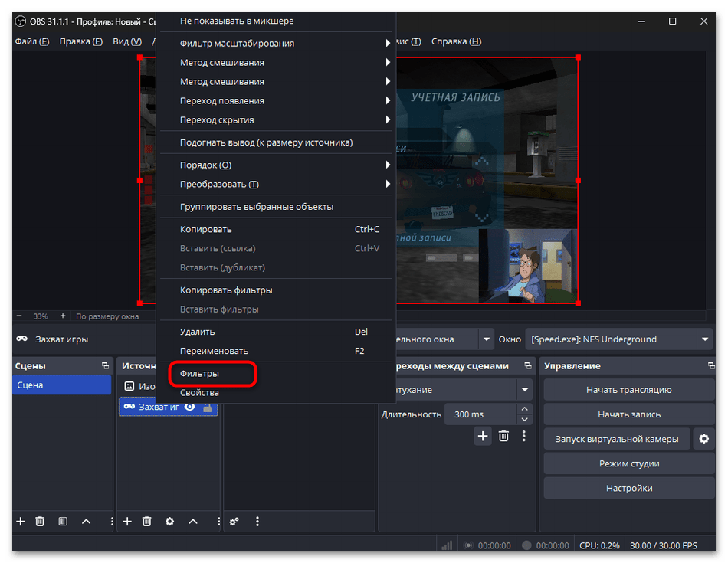Image resolution: width=728 pixels, height=563 pixels.
Task: Move source up with arrow icon
Action: coord(193,521)
